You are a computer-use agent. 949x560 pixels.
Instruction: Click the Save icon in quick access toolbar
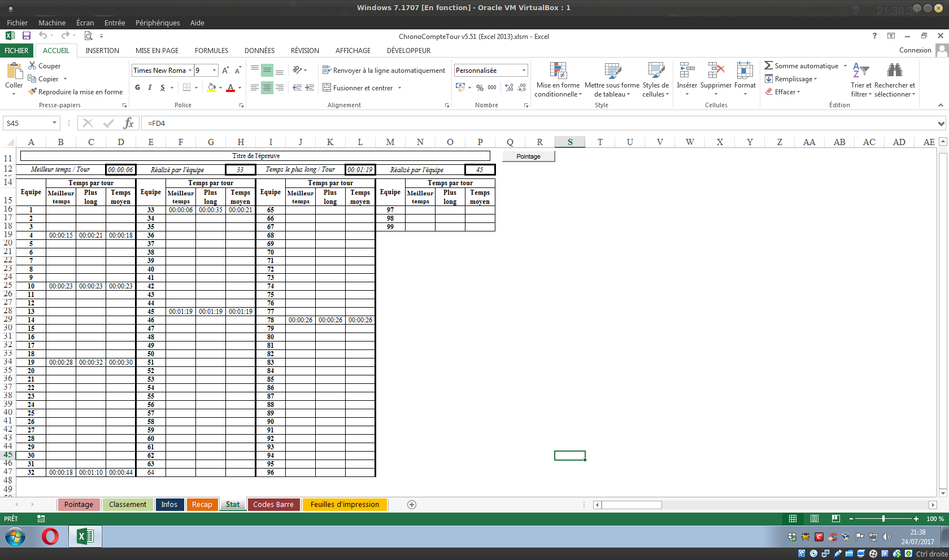[x=26, y=36]
